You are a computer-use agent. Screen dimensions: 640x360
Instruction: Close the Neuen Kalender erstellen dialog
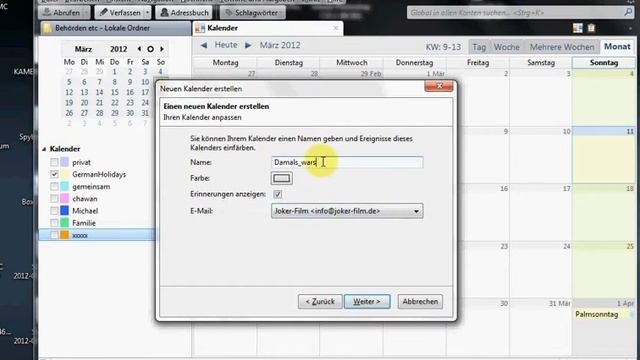439,86
